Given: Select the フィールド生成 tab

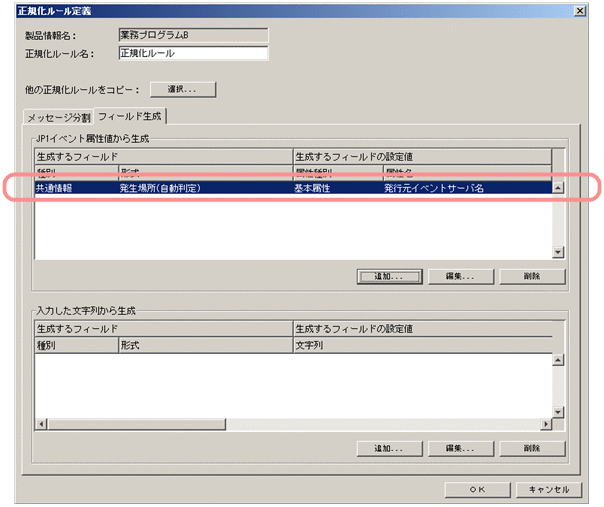Looking at the screenshot, I should click(x=130, y=116).
